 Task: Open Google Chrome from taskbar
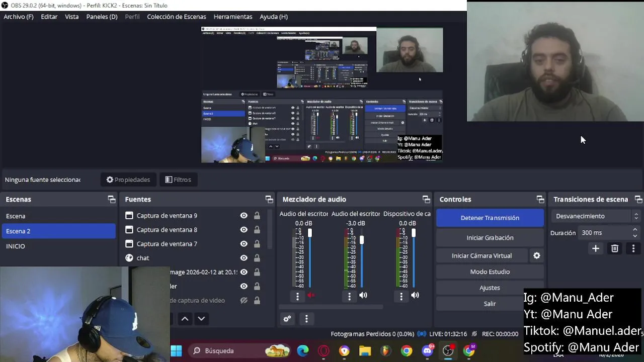pyautogui.click(x=407, y=351)
